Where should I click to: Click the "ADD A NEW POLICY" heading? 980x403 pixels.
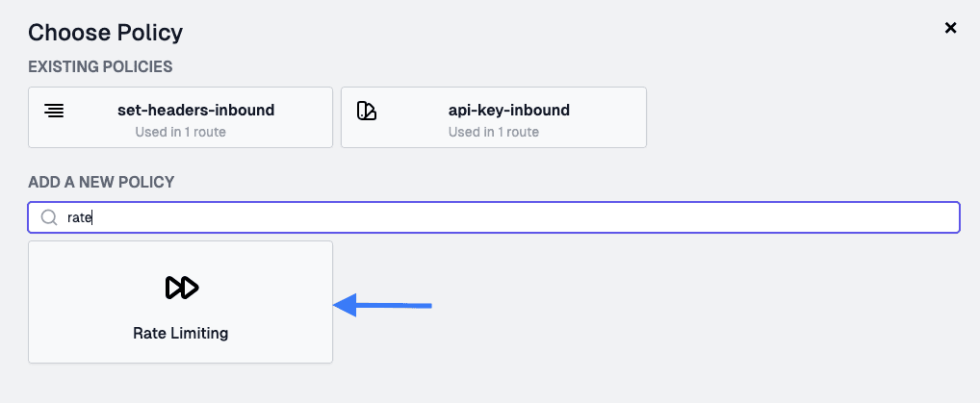(x=101, y=183)
